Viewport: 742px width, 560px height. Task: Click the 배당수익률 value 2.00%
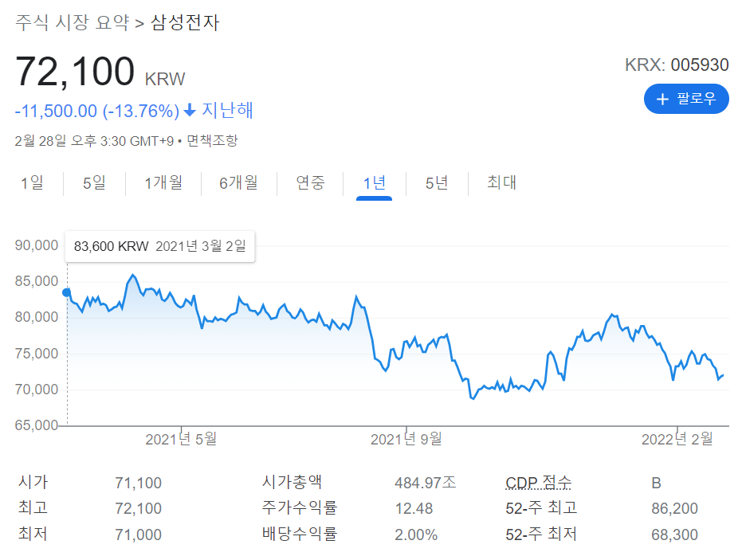416,535
